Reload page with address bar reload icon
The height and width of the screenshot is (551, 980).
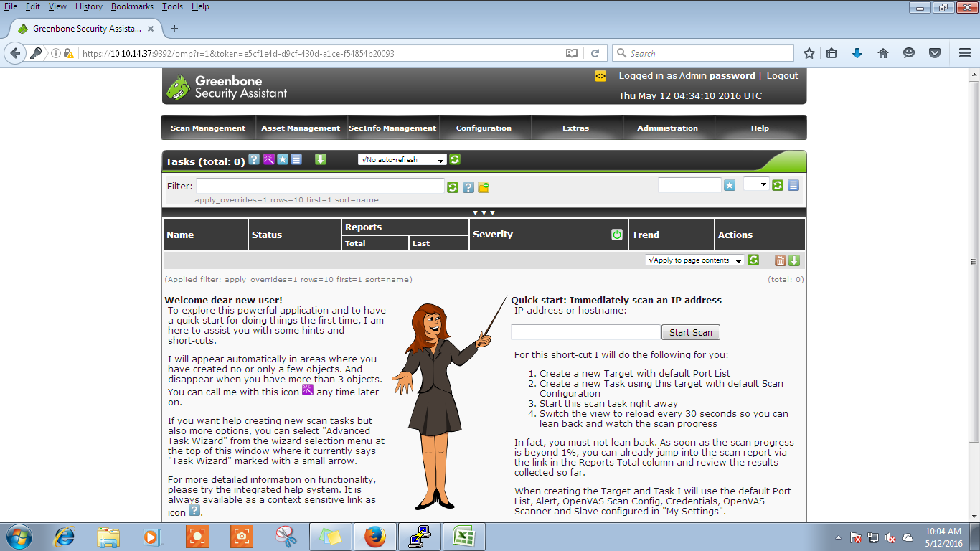tap(595, 53)
